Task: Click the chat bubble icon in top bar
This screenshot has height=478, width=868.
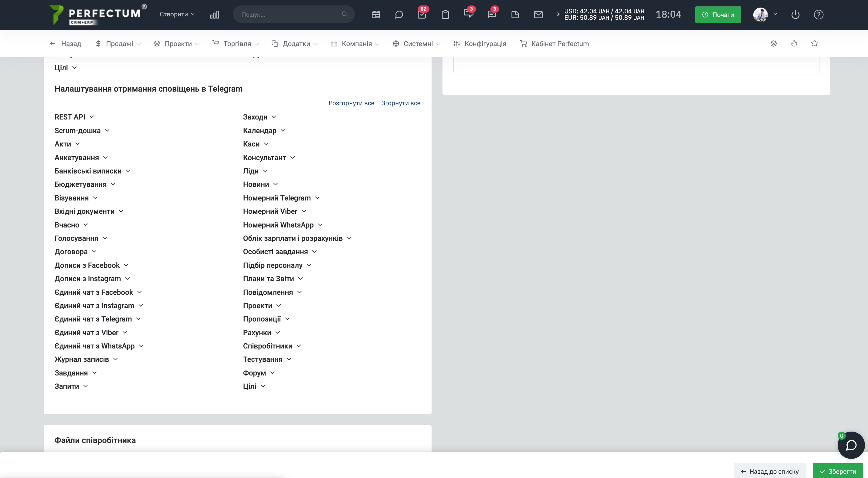Action: (x=398, y=15)
